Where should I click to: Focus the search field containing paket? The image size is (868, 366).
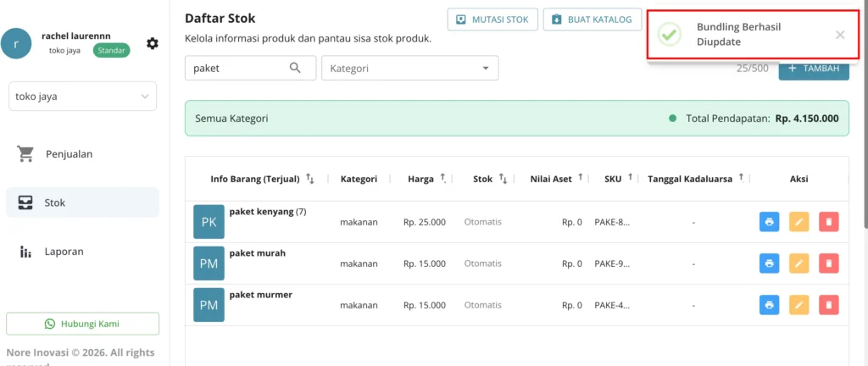click(250, 68)
